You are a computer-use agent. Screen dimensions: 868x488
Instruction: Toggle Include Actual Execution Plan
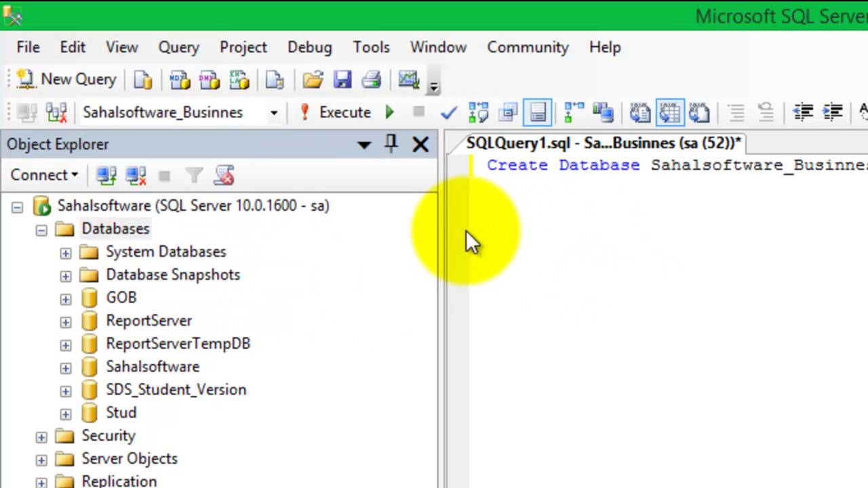tap(574, 112)
